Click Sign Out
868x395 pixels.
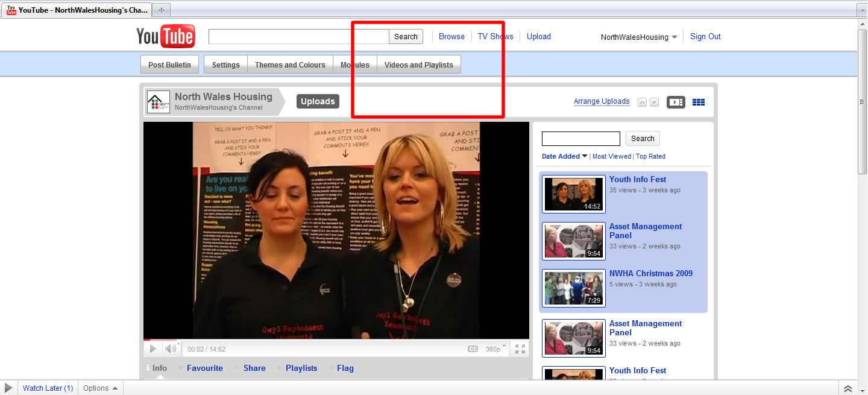coord(705,36)
